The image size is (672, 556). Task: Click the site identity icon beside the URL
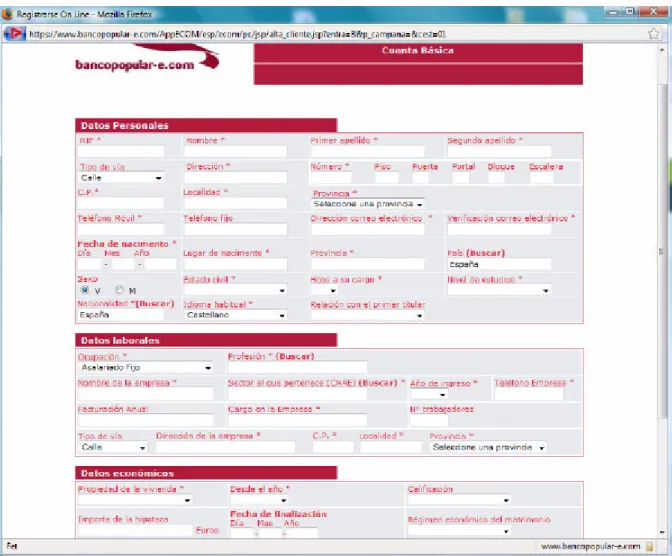[14, 33]
